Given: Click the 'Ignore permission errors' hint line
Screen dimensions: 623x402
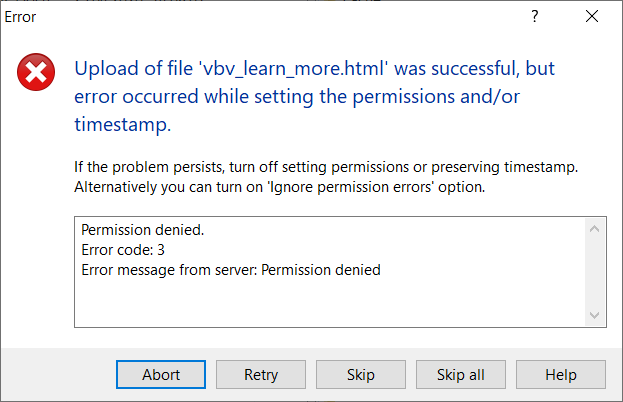Looking at the screenshot, I should tap(280, 187).
